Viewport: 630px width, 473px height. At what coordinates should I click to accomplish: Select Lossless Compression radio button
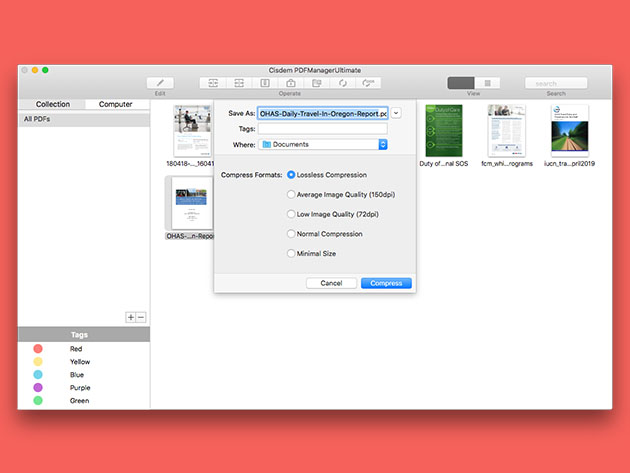pyautogui.click(x=292, y=175)
